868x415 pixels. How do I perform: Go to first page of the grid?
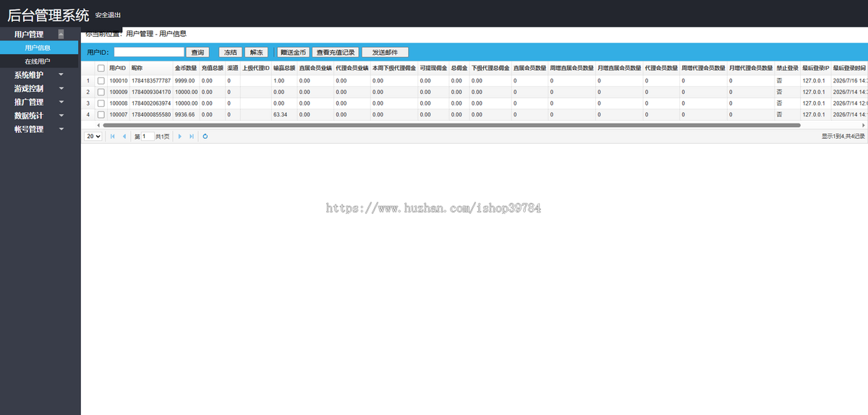tap(112, 136)
